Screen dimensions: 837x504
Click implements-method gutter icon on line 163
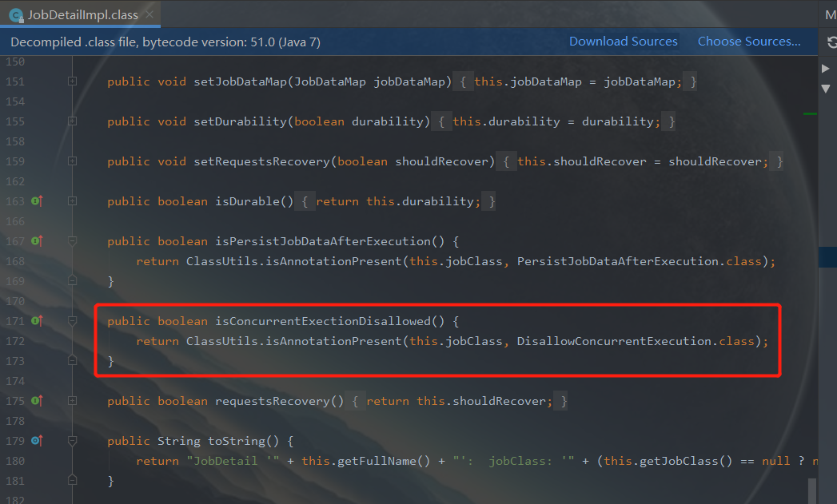point(37,201)
